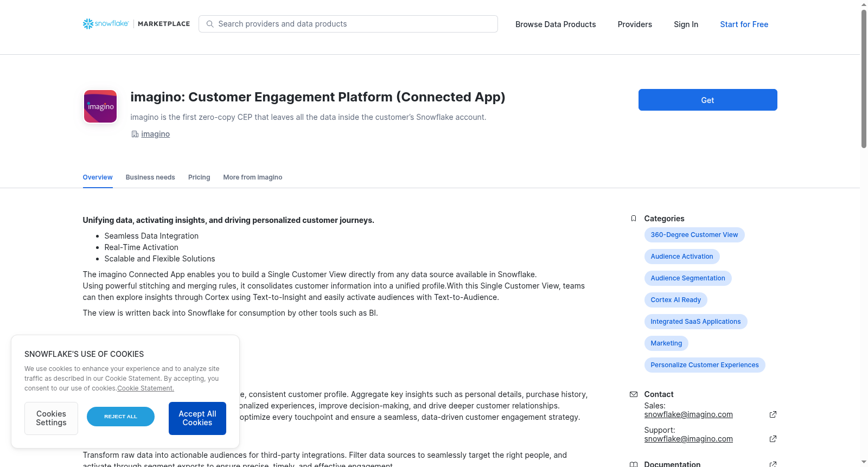
Task: Select the Marketing category chip
Action: [666, 343]
